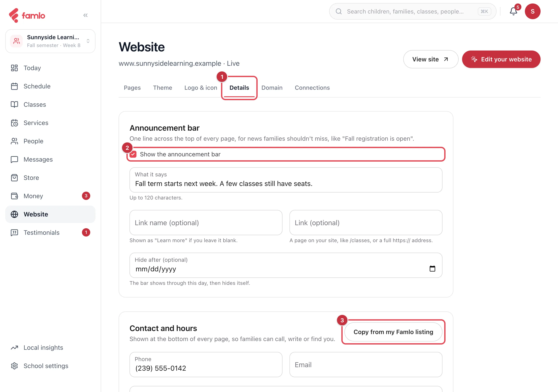Switch to the Pages tab
The image size is (558, 392).
point(132,88)
